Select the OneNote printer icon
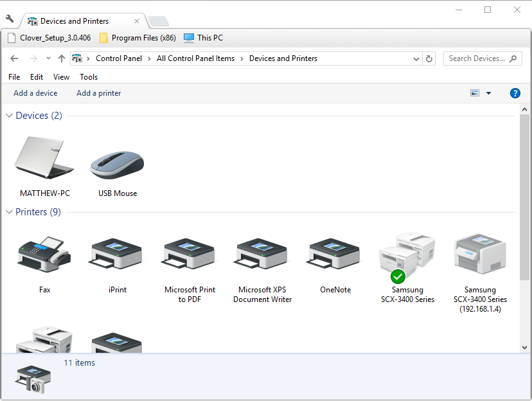The height and width of the screenshot is (401, 532). (x=335, y=254)
